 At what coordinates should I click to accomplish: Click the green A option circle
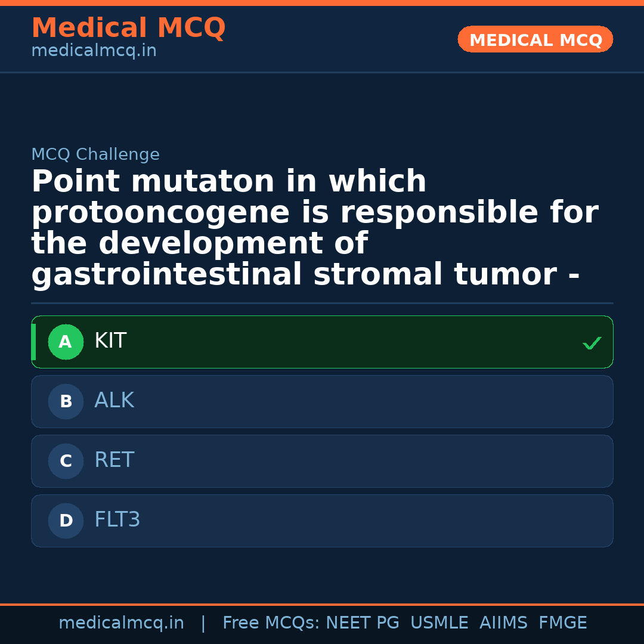point(66,342)
